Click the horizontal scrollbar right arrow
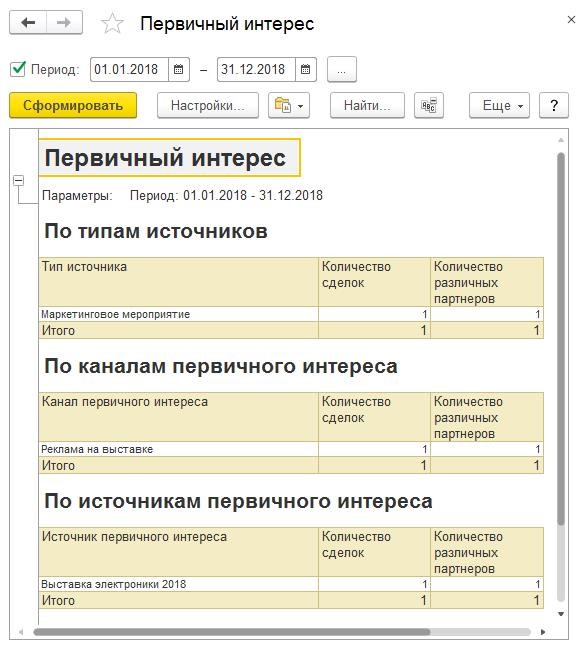The height and width of the screenshot is (650, 586). pyautogui.click(x=543, y=632)
